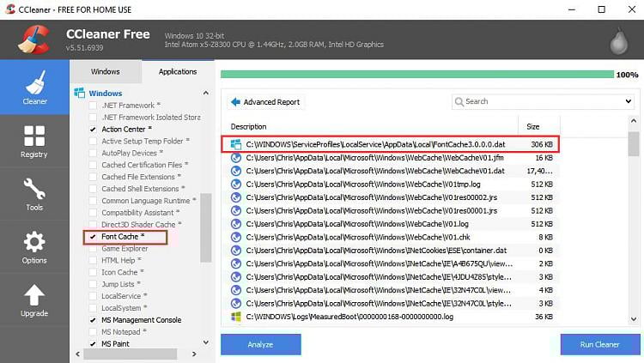
Task: Click the CCleaner title bar app icon
Action: point(10,9)
